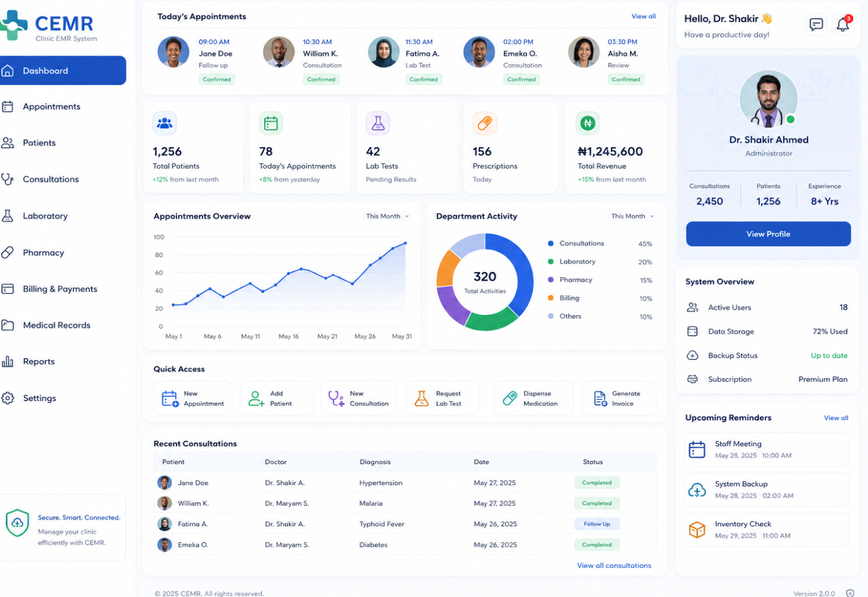This screenshot has width=868, height=597.
Task: Click the green Laboratory legend dot
Action: point(550,262)
